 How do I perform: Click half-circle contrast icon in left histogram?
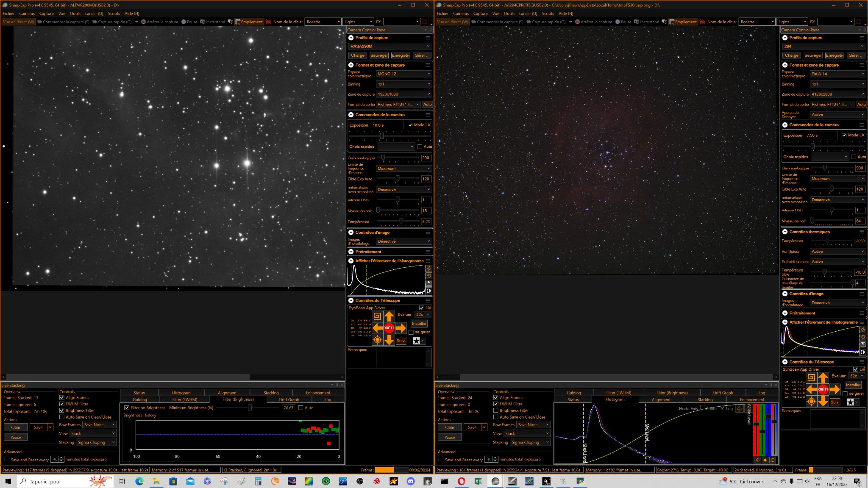pos(429,291)
